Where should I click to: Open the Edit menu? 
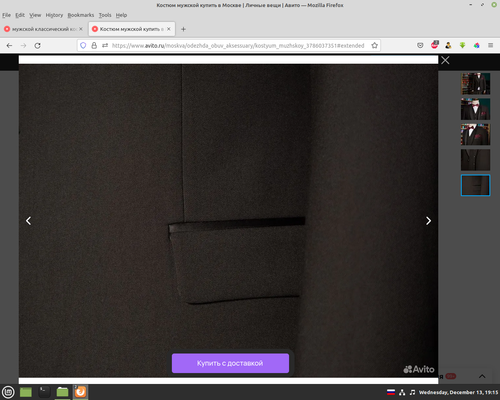tap(20, 15)
